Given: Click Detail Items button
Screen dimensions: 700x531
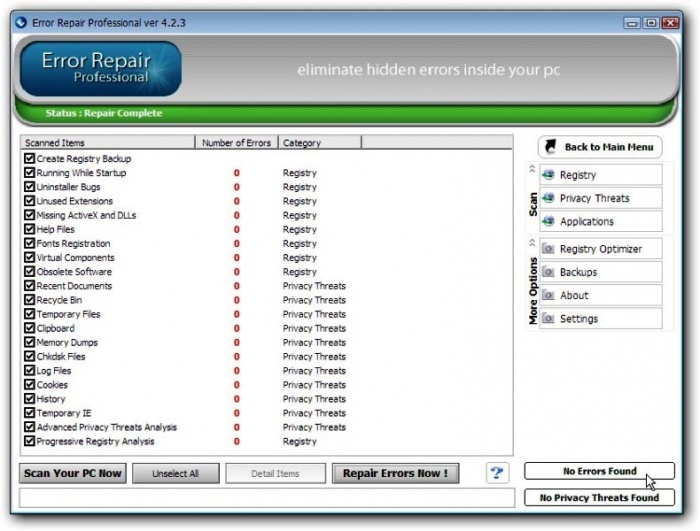Looking at the screenshot, I should (x=275, y=473).
